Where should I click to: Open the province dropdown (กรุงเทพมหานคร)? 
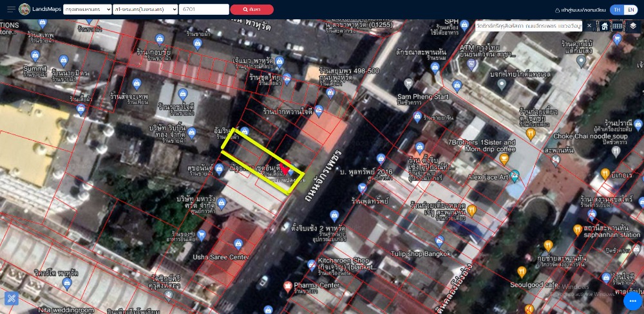[x=88, y=9]
